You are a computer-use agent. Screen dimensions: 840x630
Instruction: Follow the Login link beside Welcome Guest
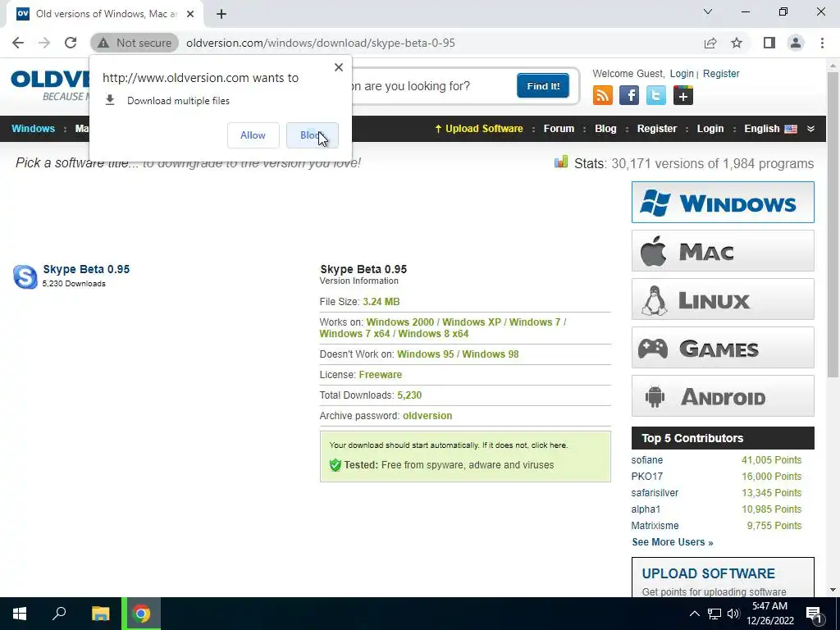click(682, 74)
